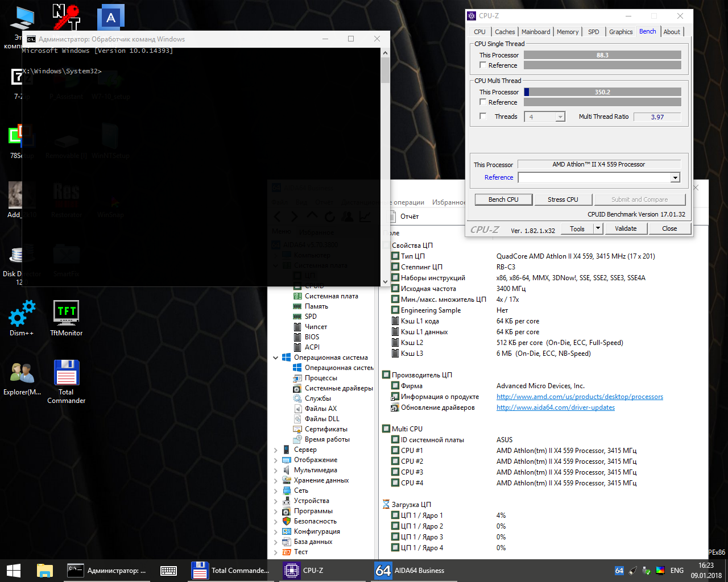The width and height of the screenshot is (728, 582).
Task: Switch to the CPU tab in CPU-Z
Action: point(479,32)
